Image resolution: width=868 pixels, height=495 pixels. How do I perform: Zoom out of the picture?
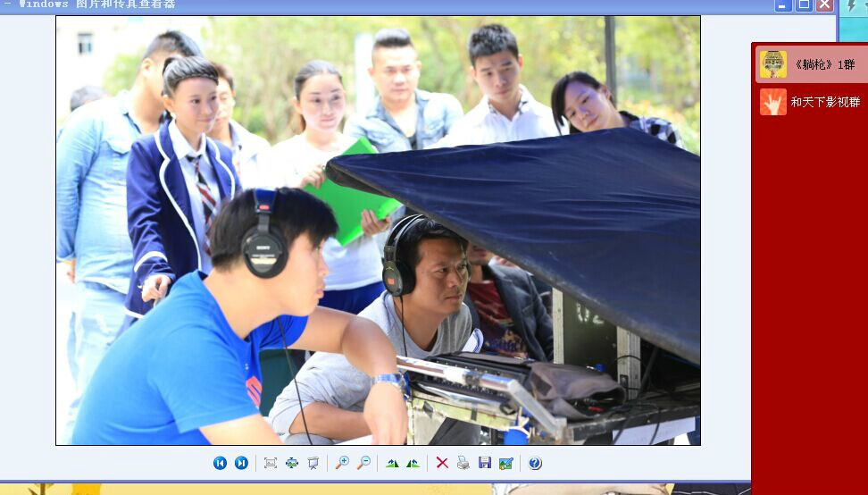[363, 463]
